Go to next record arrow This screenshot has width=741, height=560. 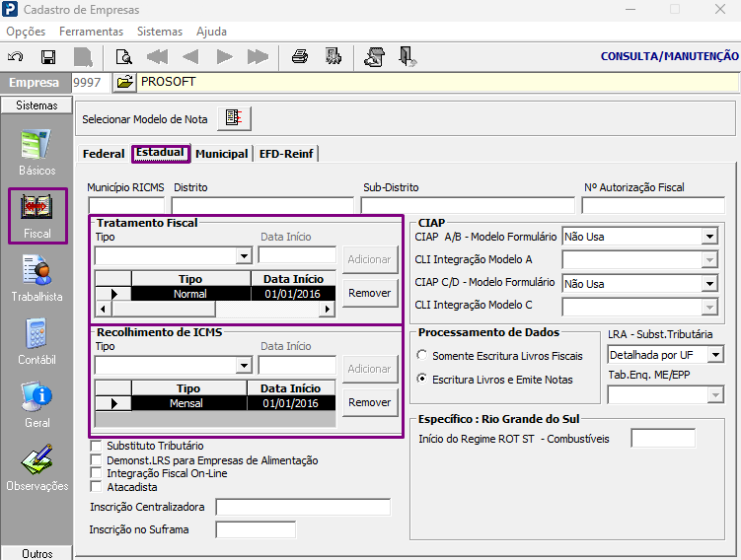[x=225, y=57]
